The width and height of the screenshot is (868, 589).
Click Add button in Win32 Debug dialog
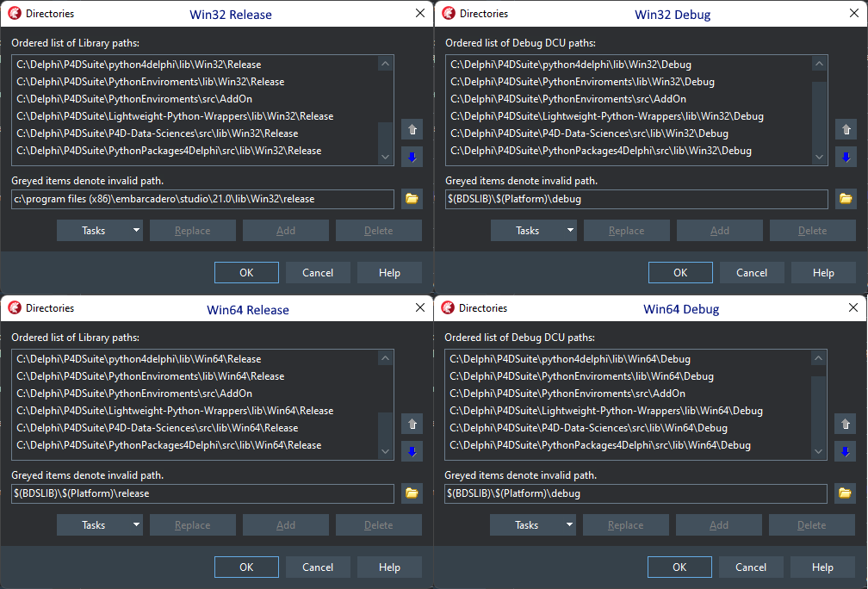tap(720, 230)
